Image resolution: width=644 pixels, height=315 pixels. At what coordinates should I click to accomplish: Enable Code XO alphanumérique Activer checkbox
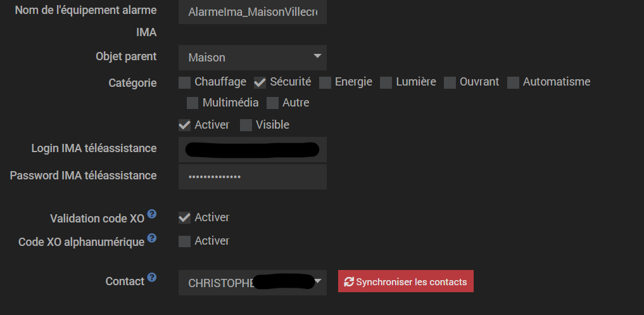tap(184, 241)
